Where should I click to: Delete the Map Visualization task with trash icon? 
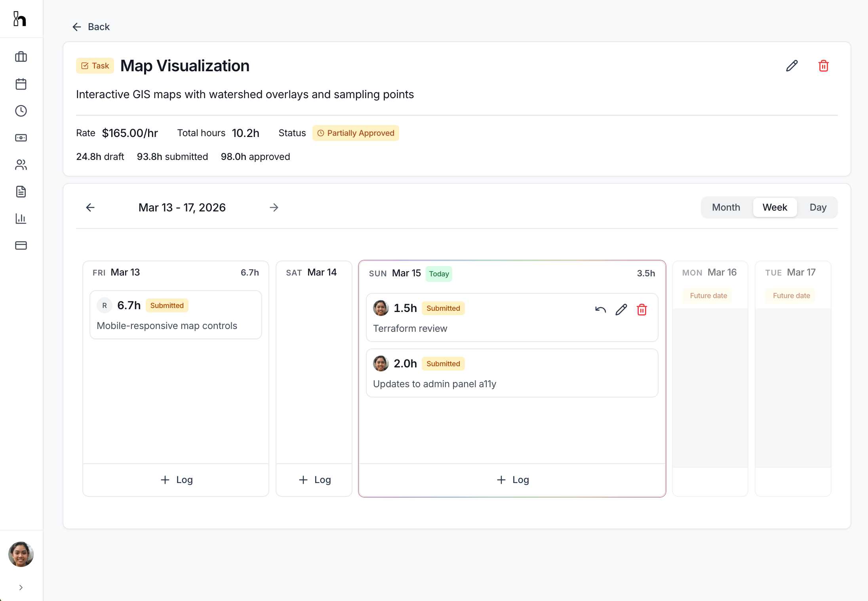(823, 66)
